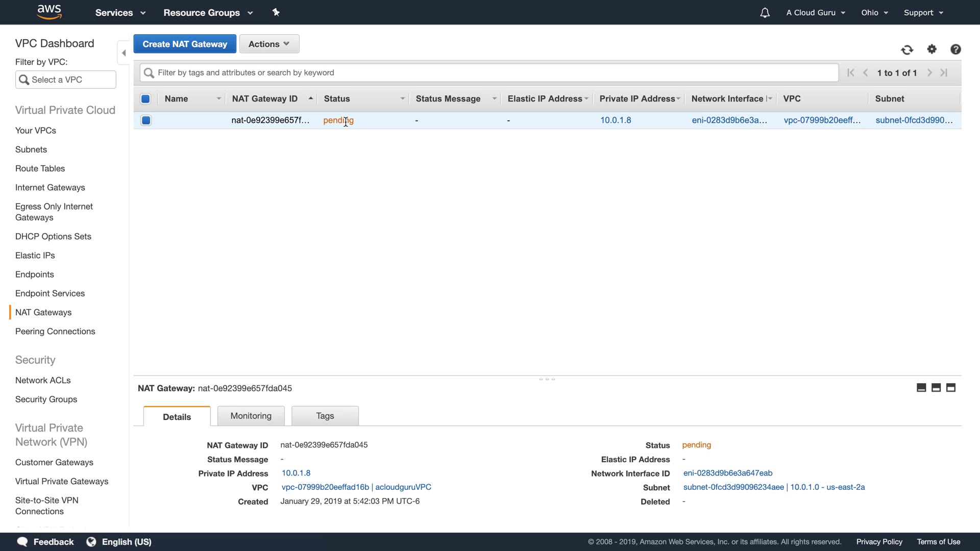Viewport: 980px width, 551px height.
Task: Uncheck the nat-0e92399e657f row checkbox
Action: pos(146,120)
